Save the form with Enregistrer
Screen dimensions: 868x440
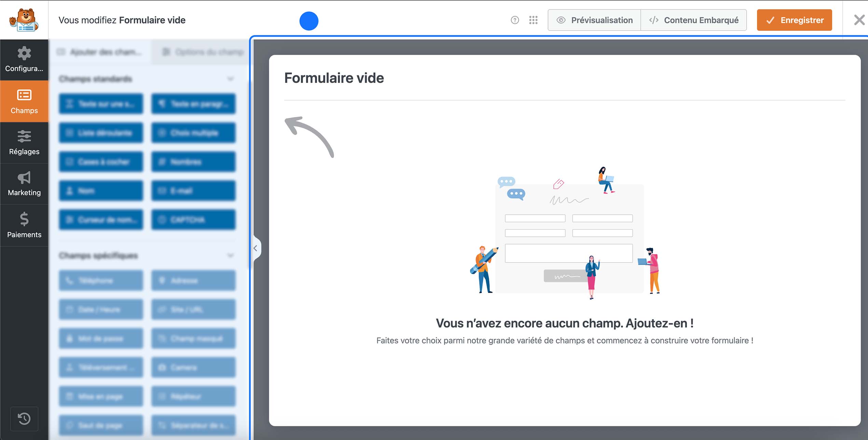coord(794,20)
